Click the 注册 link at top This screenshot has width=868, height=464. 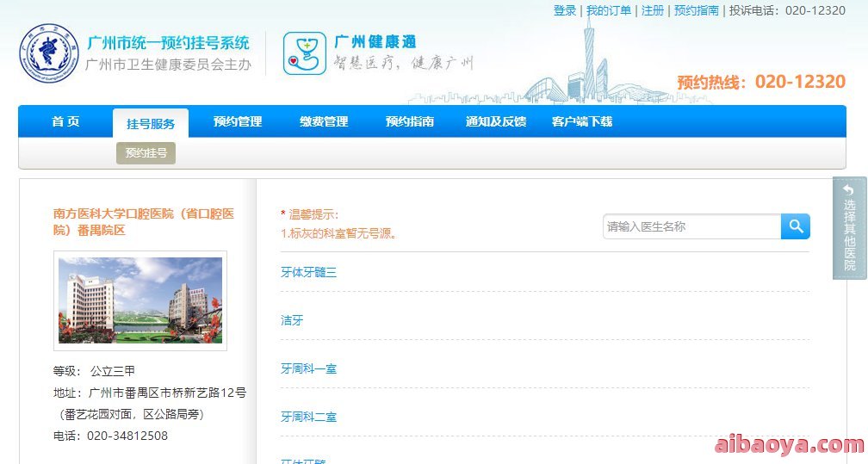click(652, 10)
